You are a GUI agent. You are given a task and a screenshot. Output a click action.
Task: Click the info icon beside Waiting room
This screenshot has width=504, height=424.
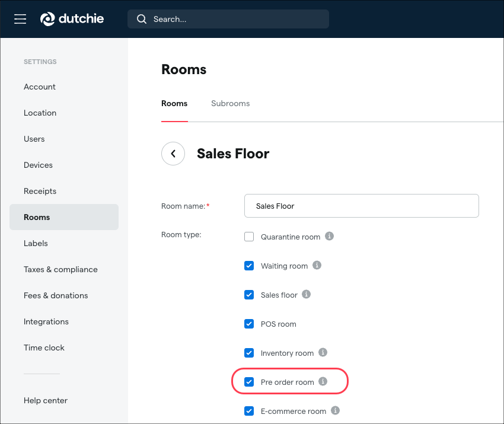pyautogui.click(x=316, y=265)
